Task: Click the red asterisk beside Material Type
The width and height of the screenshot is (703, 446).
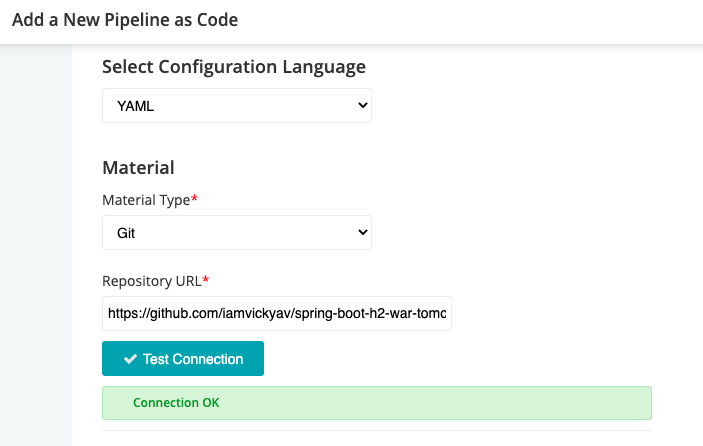Action: 194,200
